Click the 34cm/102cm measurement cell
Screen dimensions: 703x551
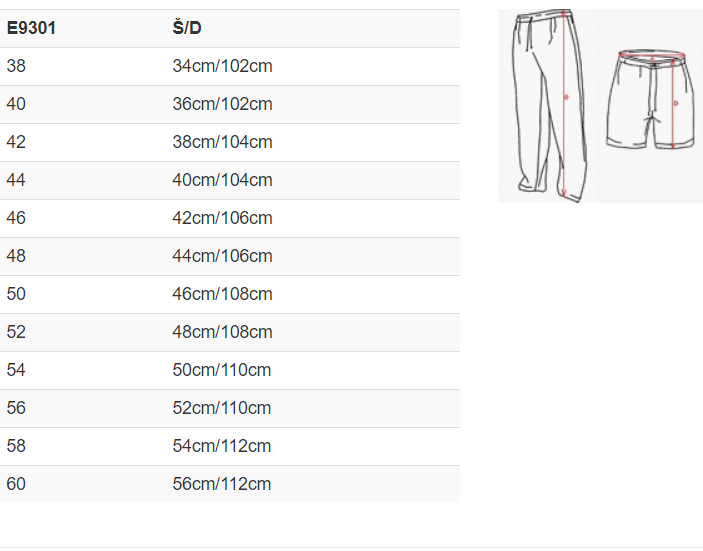tap(222, 66)
